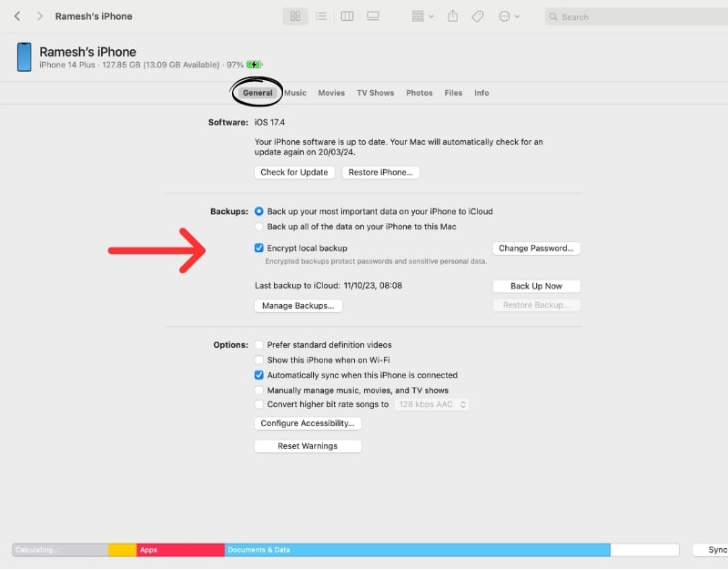Click the magnifier search icon
This screenshot has height=569, width=728.
(553, 16)
